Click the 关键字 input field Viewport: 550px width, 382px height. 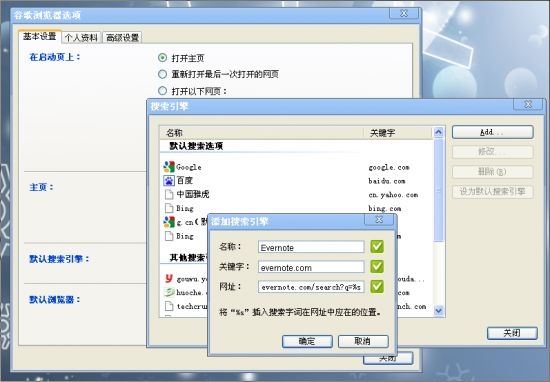click(311, 267)
